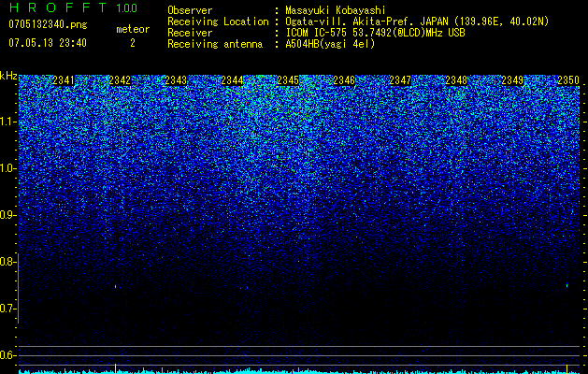588x374 pixels.
Task: Click the 2343 time marker
Action: click(176, 80)
